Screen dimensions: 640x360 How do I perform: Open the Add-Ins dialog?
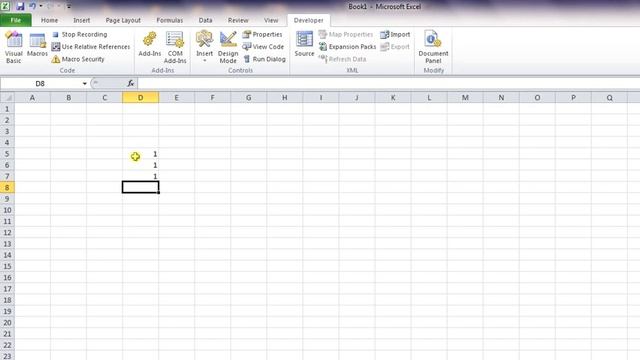pyautogui.click(x=149, y=45)
